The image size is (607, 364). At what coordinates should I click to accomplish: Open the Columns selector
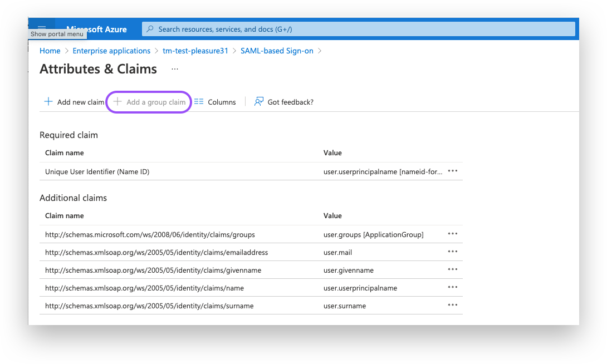pos(215,102)
